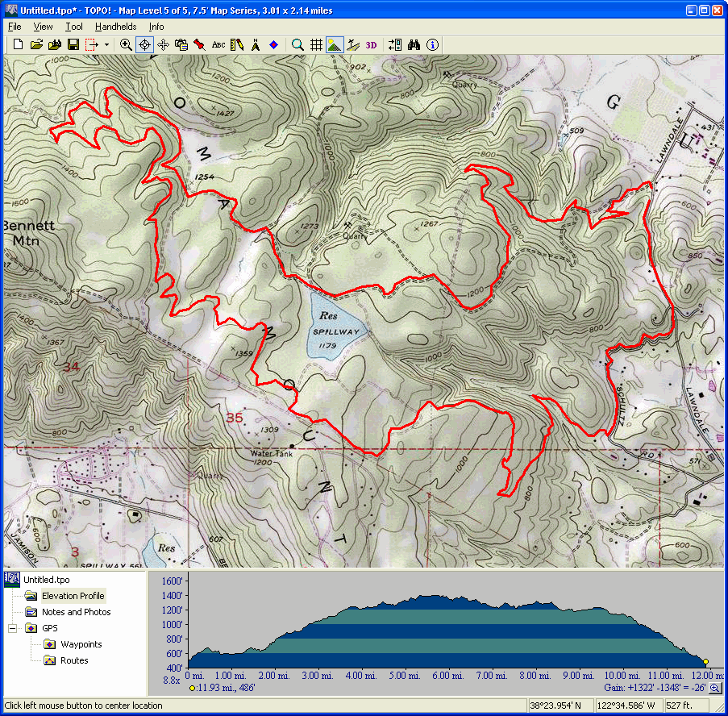Select the centering crosshair tool
The width and height of the screenshot is (728, 716).
[145, 45]
